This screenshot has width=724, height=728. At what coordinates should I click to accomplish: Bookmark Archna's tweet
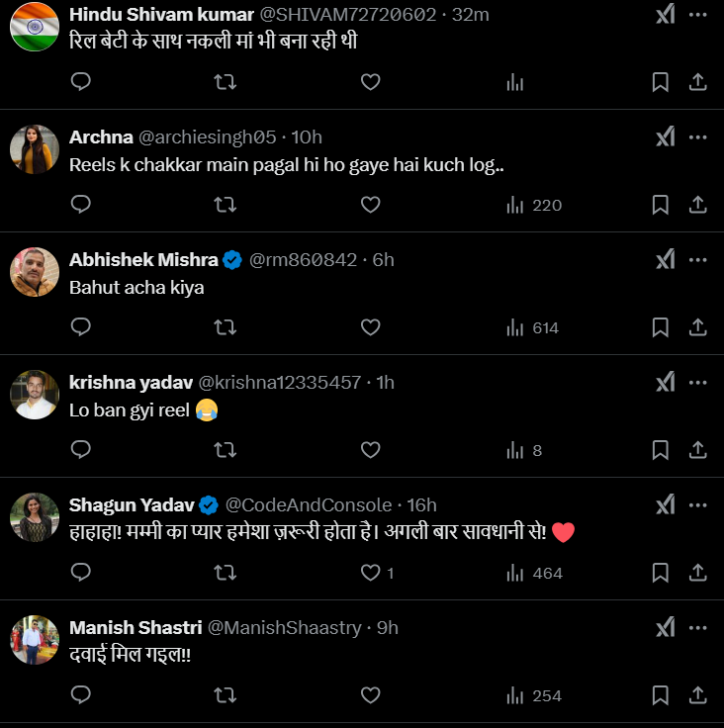661,205
